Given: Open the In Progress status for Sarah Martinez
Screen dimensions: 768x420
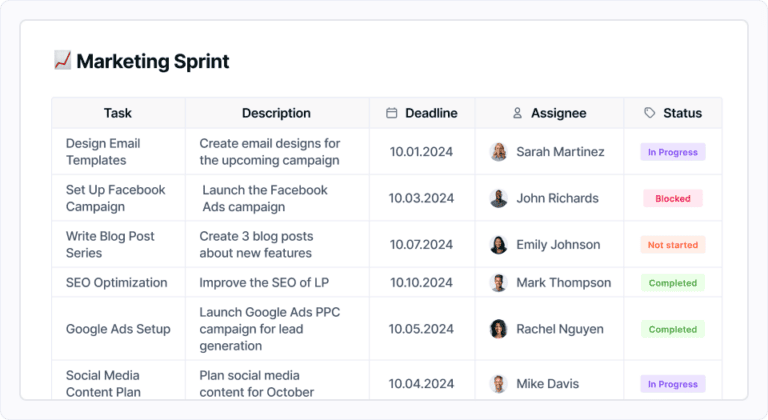Looking at the screenshot, I should point(672,152).
